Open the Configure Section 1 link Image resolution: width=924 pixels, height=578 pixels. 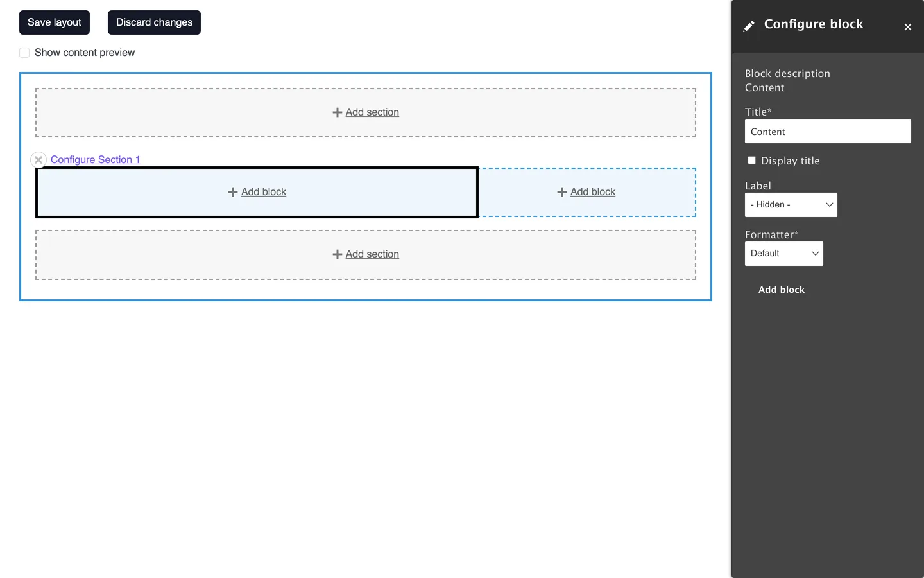(x=96, y=160)
